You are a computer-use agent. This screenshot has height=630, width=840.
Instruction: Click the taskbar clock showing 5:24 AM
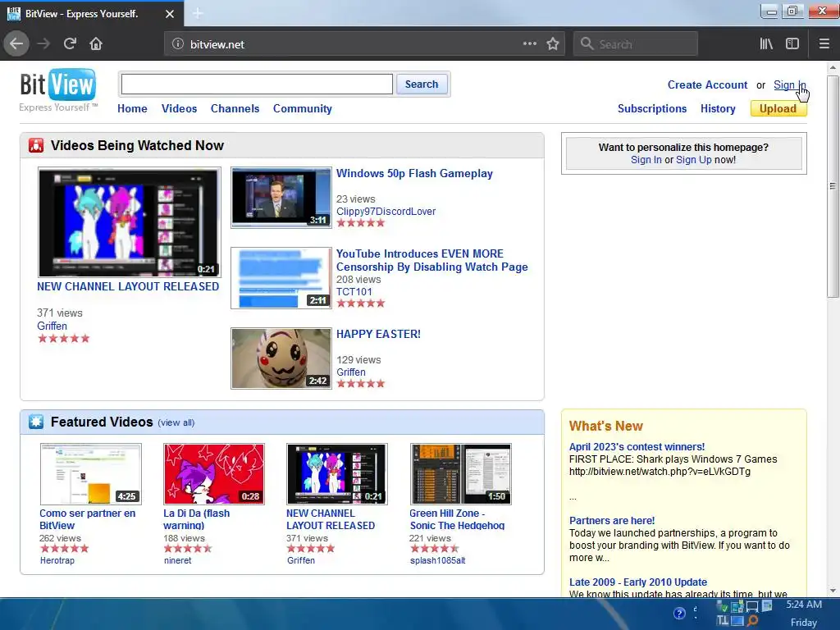804,605
